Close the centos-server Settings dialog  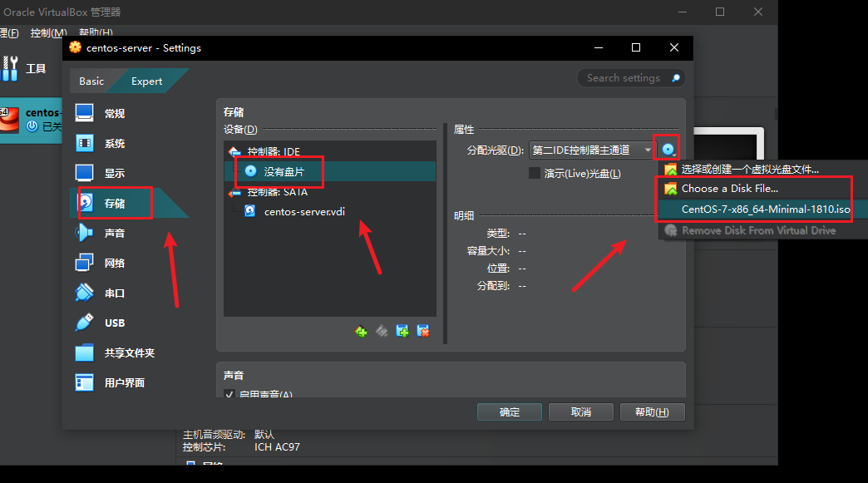[x=674, y=48]
